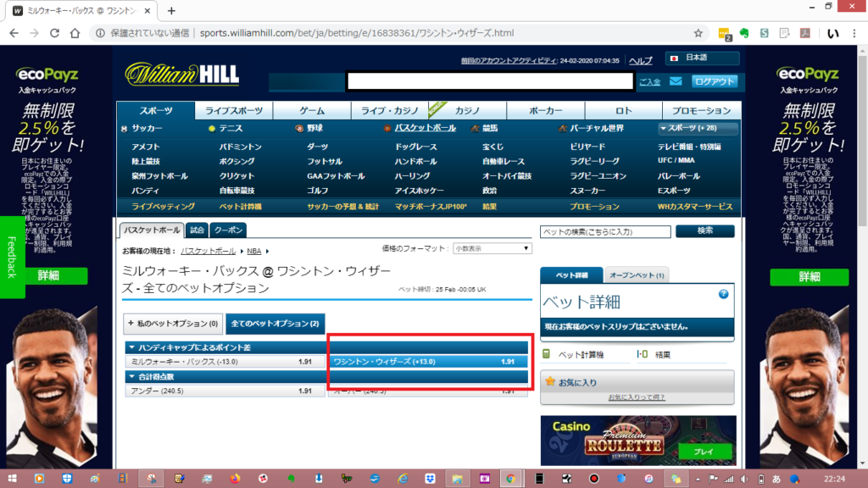
Task: Switch to the ゲーム tab
Action: tap(312, 111)
